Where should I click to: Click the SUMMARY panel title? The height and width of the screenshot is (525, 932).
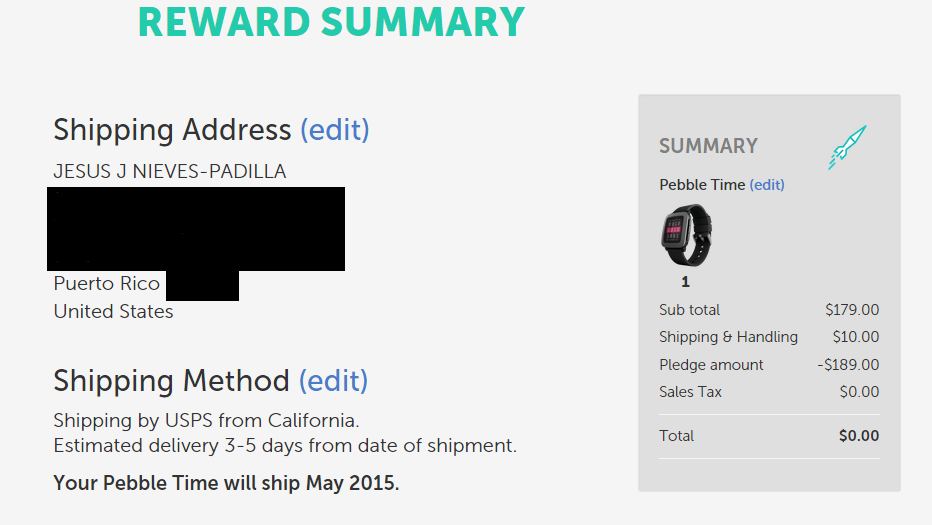click(x=709, y=146)
